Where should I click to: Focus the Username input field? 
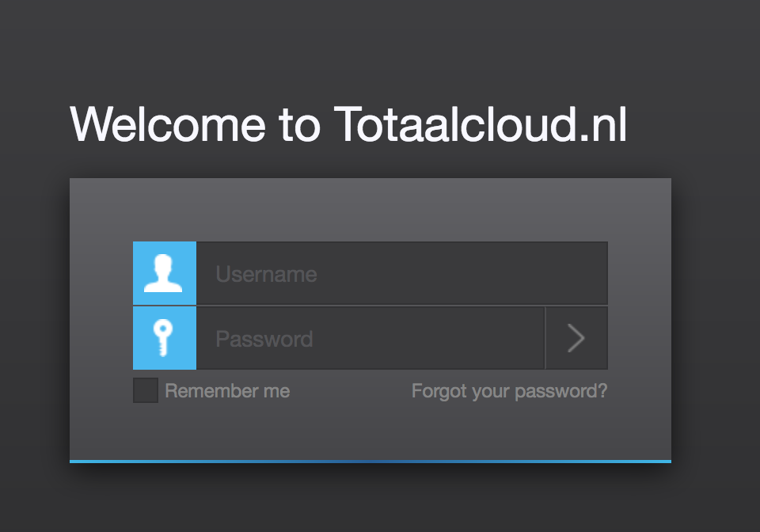click(402, 273)
